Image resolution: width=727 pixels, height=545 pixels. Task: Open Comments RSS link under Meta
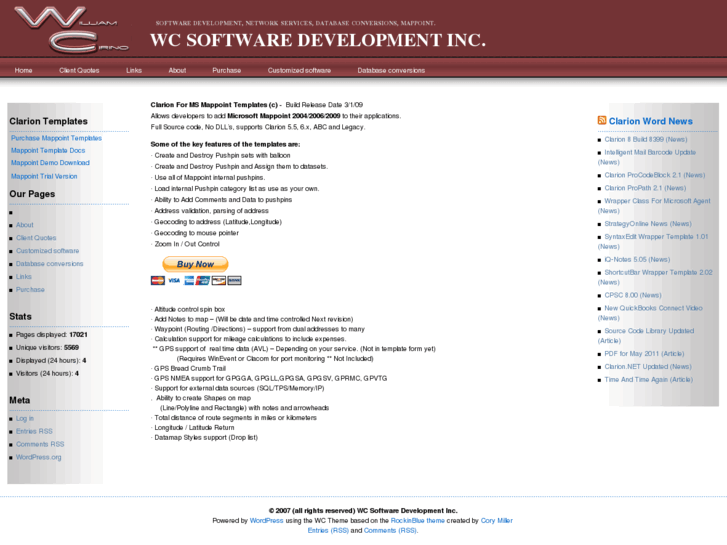pyautogui.click(x=40, y=444)
